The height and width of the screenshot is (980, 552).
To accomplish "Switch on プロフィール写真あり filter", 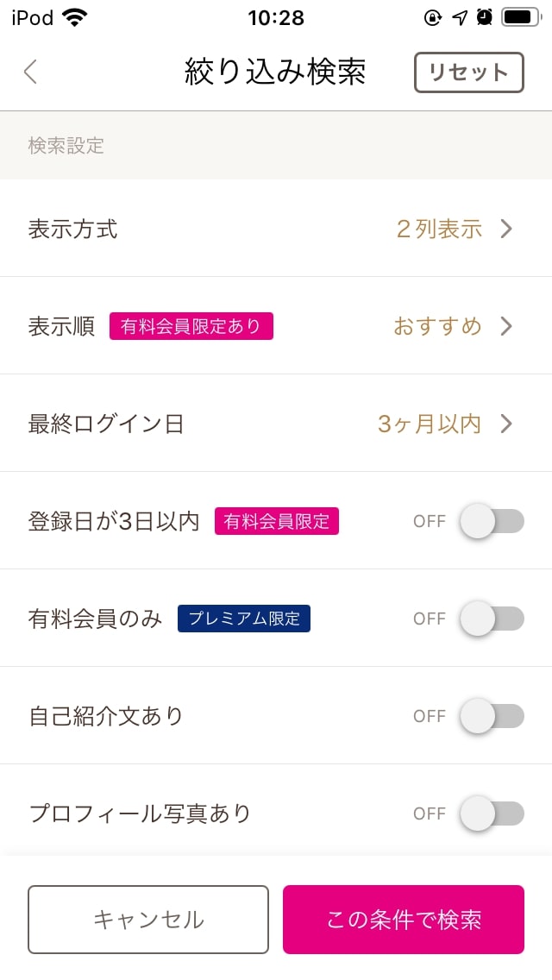I will pyautogui.click(x=493, y=814).
